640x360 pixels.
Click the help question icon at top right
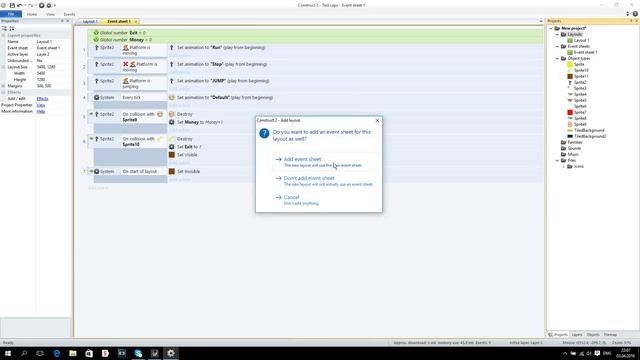(x=635, y=14)
